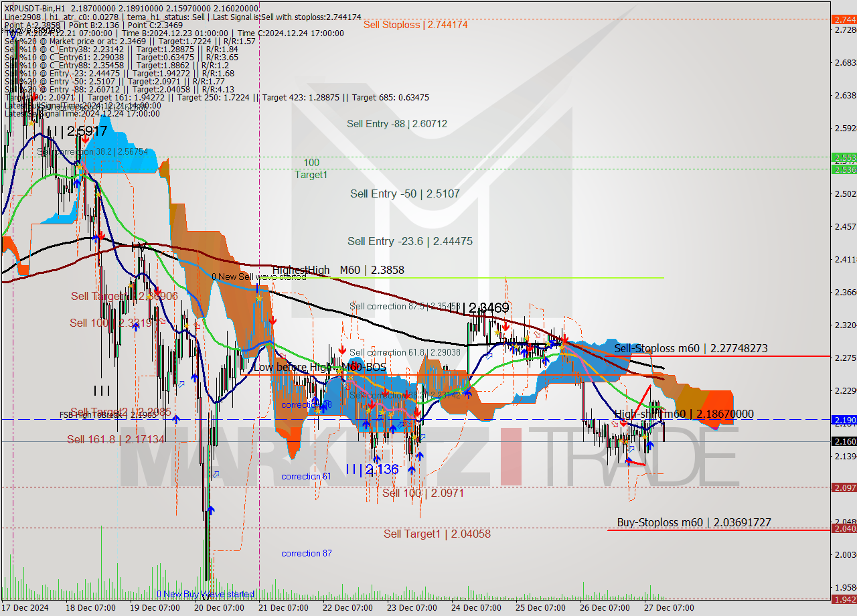Click the red 1.942 price axis tag
857x616 pixels.
coord(844,599)
